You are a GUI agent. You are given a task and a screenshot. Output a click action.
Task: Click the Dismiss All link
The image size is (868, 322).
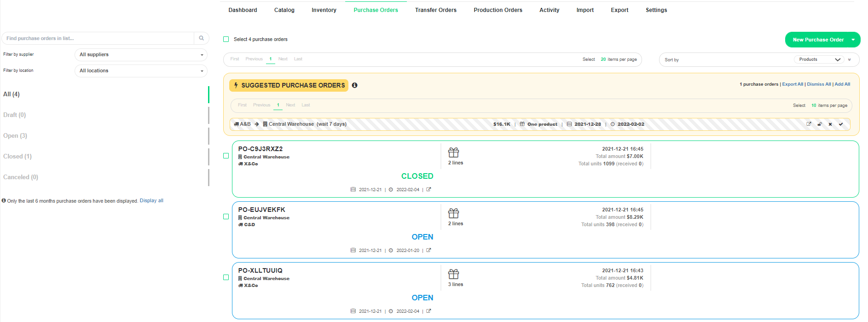coord(819,84)
